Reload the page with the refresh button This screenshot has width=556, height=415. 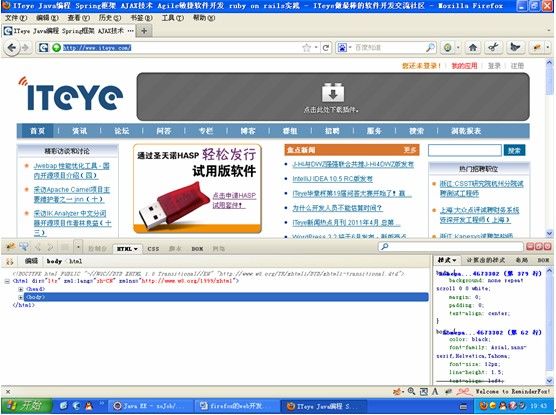[x=326, y=48]
